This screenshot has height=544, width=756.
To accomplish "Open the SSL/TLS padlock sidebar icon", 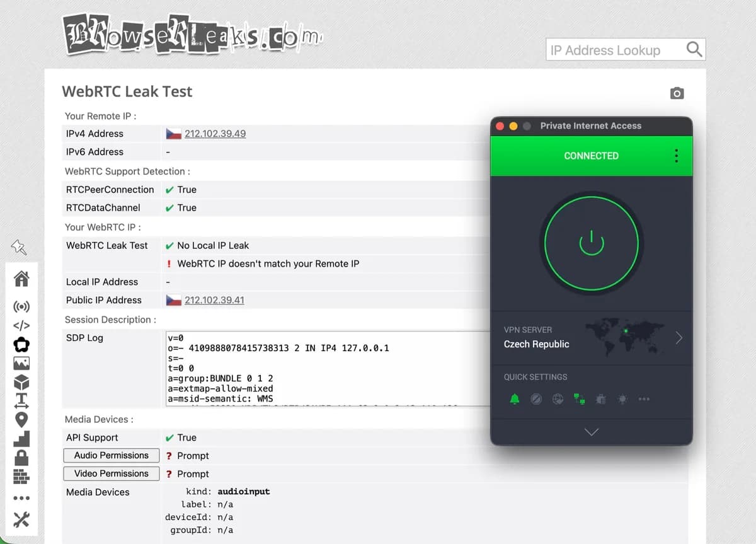I will (21, 457).
